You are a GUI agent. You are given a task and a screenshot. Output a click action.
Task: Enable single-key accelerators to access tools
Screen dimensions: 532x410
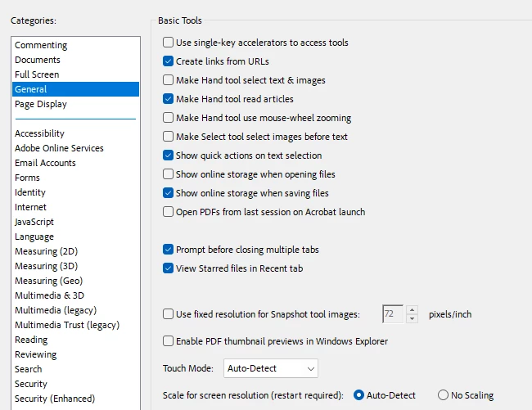169,43
